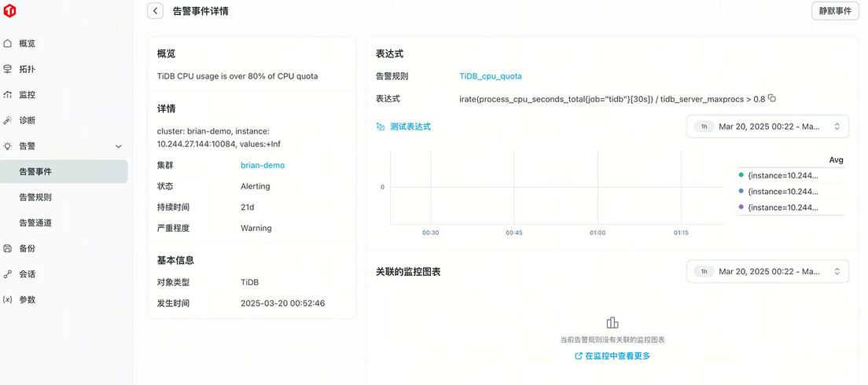
Task: Click the 诊断 diagnosis icon
Action: coord(8,120)
